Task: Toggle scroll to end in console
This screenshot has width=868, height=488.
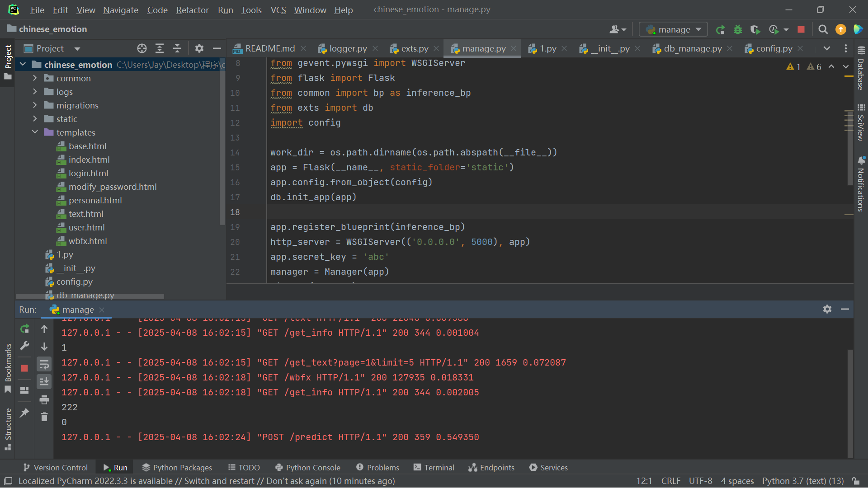Action: (44, 382)
